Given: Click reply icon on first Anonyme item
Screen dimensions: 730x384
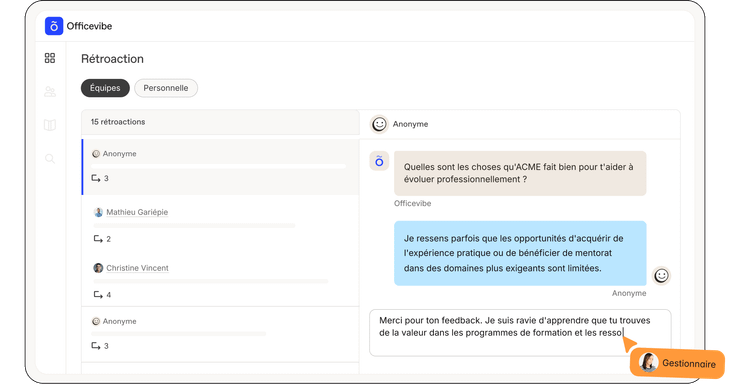Looking at the screenshot, I should (x=96, y=178).
